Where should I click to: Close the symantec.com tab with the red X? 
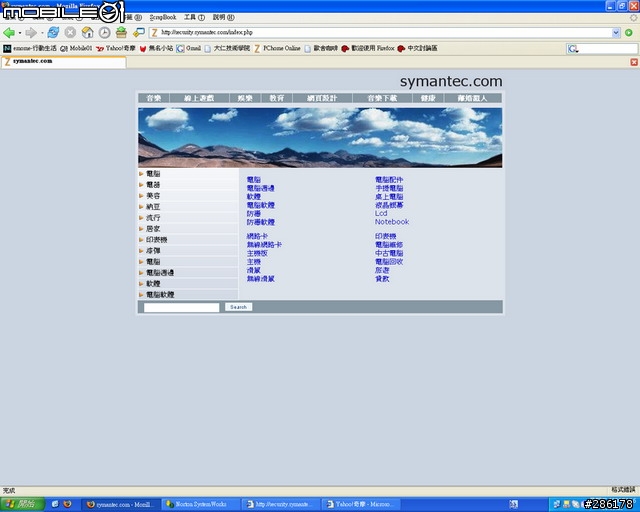634,62
